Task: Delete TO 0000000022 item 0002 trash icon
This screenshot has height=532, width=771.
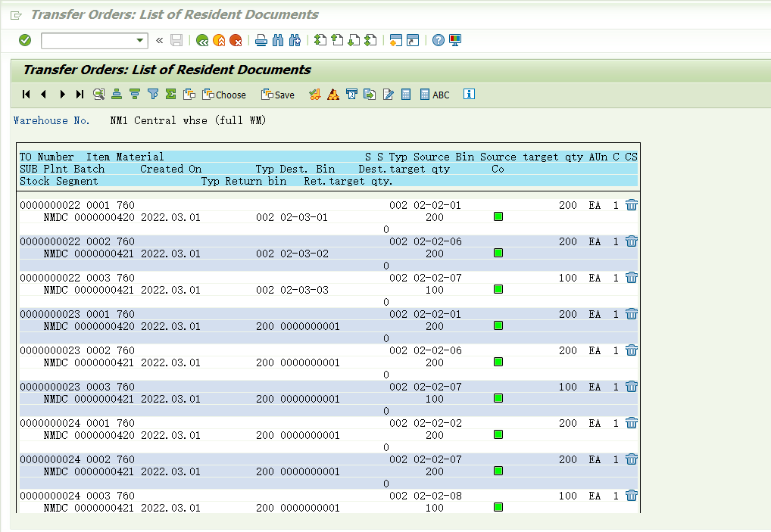Action: point(632,241)
